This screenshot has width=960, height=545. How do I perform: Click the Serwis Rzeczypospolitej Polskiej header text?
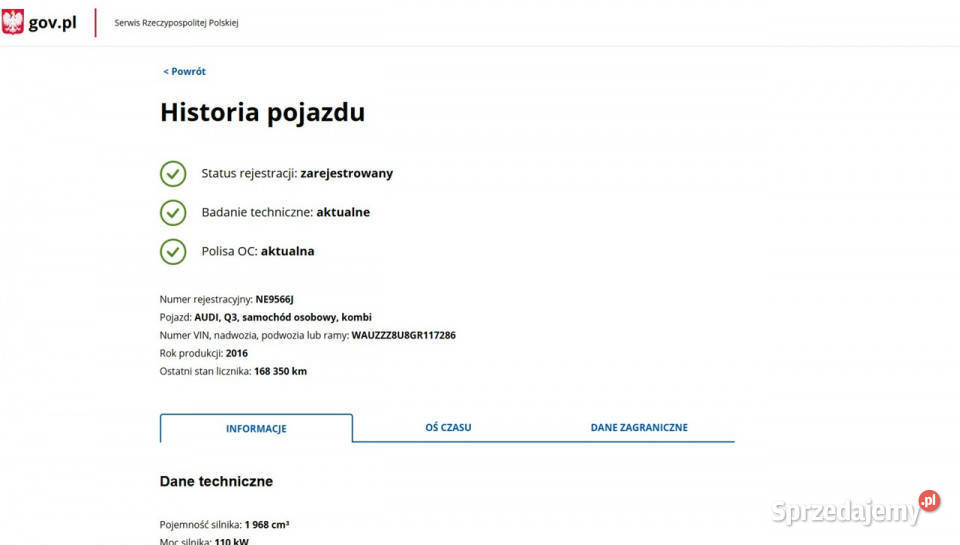point(176,23)
